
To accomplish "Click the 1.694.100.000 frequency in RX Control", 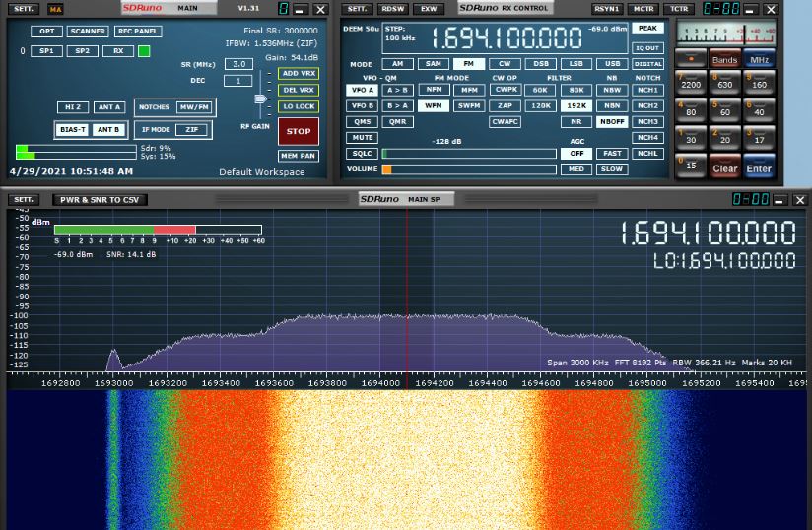I will tap(506, 38).
